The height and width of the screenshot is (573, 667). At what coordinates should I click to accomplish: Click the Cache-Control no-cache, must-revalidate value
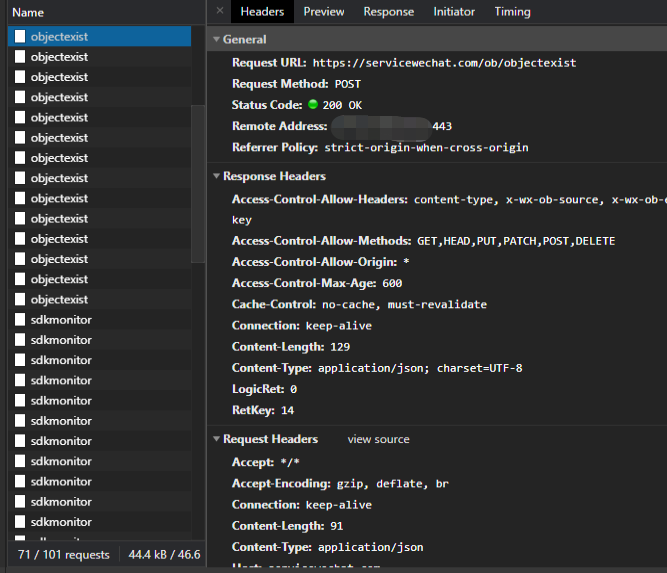[404, 305]
